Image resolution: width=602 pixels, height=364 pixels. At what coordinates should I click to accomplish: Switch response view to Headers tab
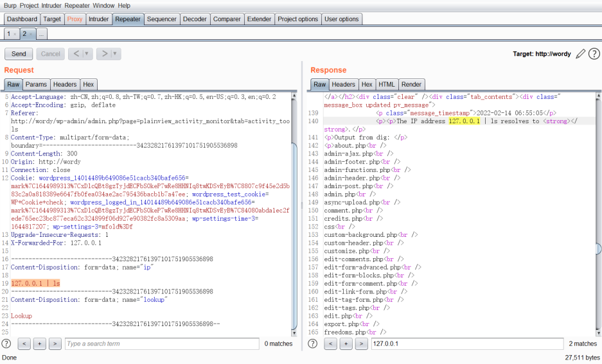(343, 84)
